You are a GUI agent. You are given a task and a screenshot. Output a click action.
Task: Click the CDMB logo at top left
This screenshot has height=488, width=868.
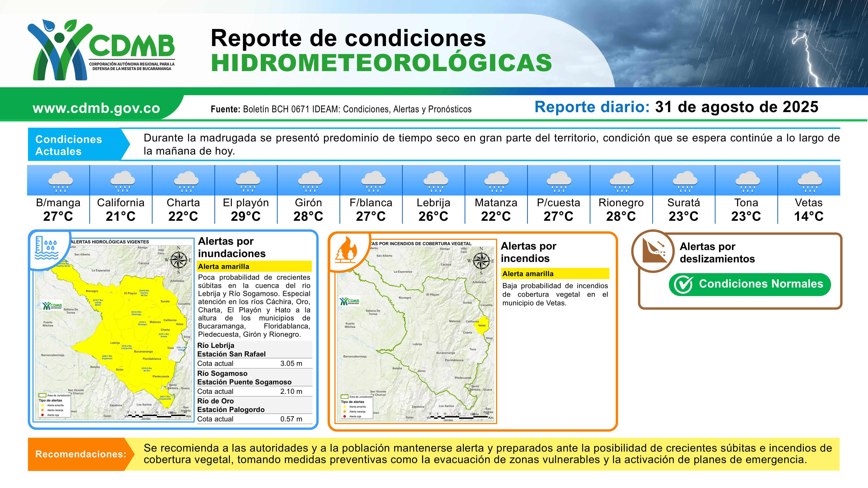pyautogui.click(x=101, y=50)
